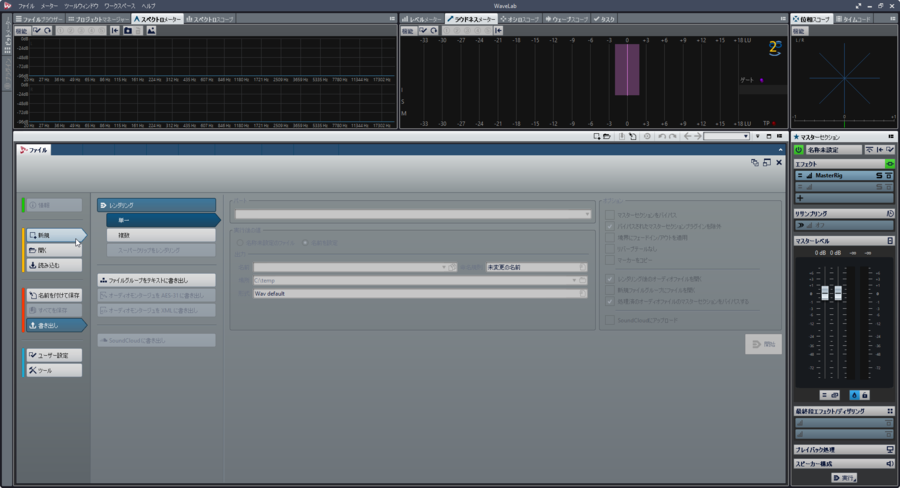Open the メーター menu
Viewport: 900px width, 488px height.
(49, 6)
